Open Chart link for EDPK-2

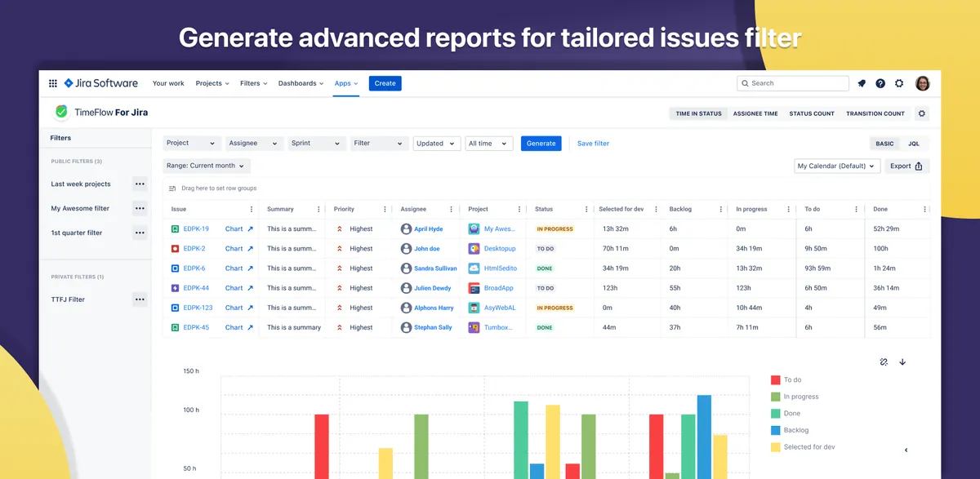point(239,249)
